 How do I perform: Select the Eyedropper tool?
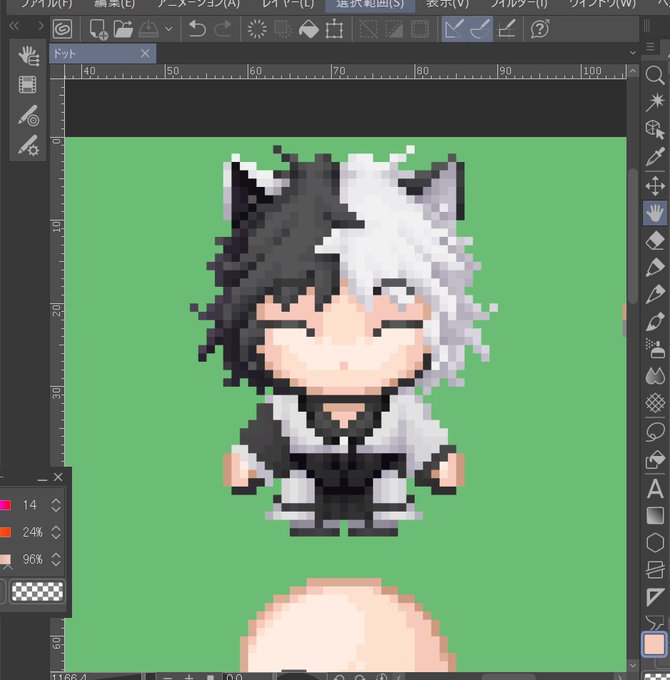coord(655,157)
